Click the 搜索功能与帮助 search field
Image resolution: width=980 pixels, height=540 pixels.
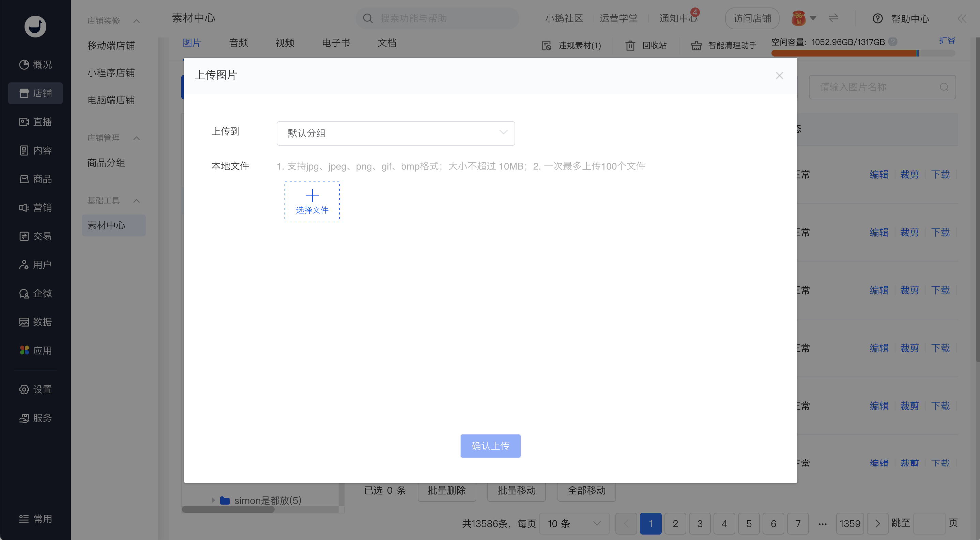tap(438, 18)
